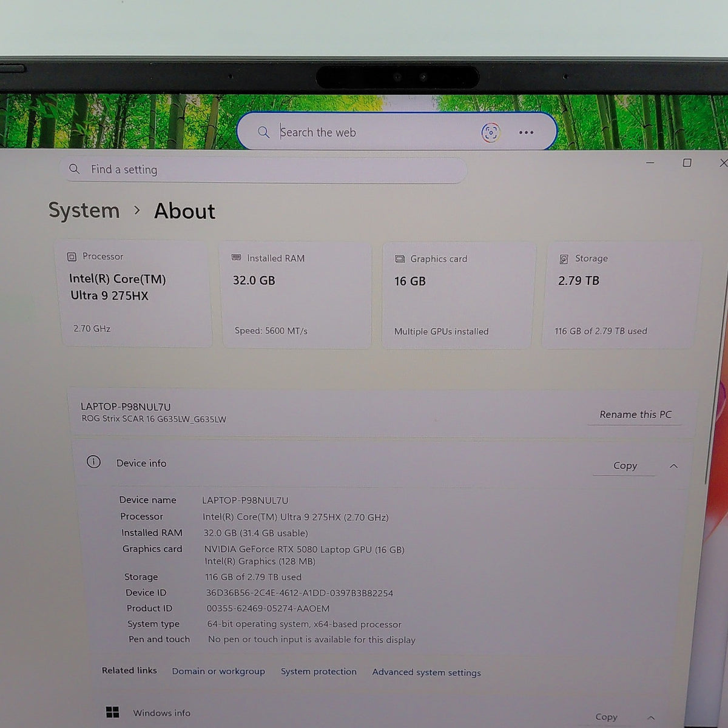
Task: Click the ROG Strix SCAR 16 model text
Action: [x=154, y=419]
